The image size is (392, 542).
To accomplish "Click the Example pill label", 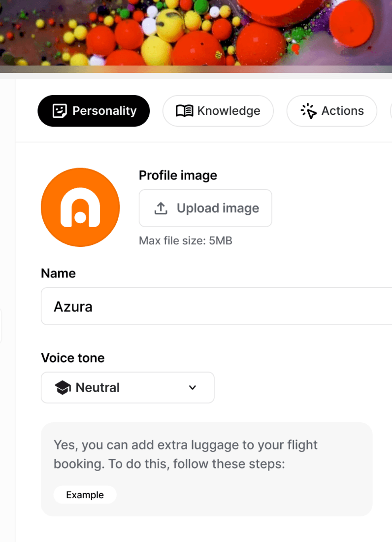I will click(85, 495).
